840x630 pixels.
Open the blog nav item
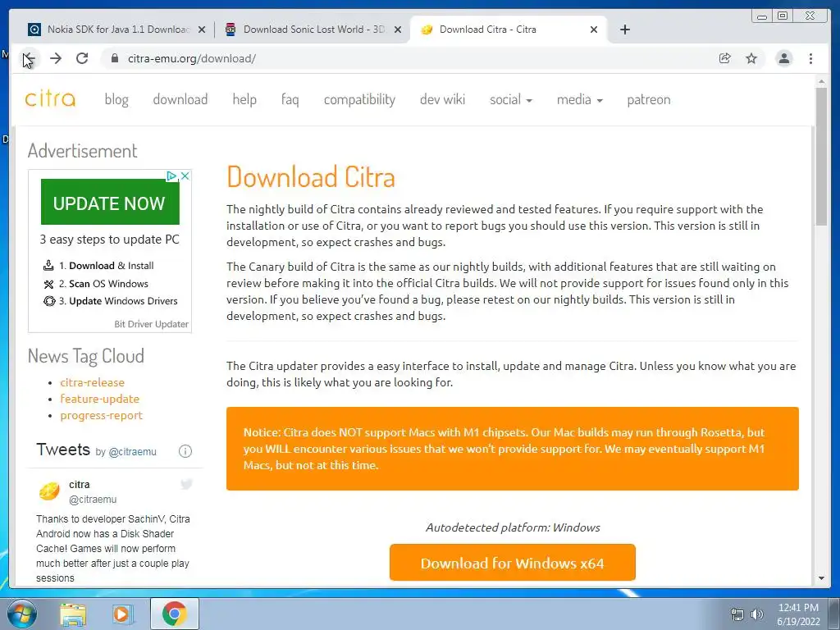[x=116, y=99]
